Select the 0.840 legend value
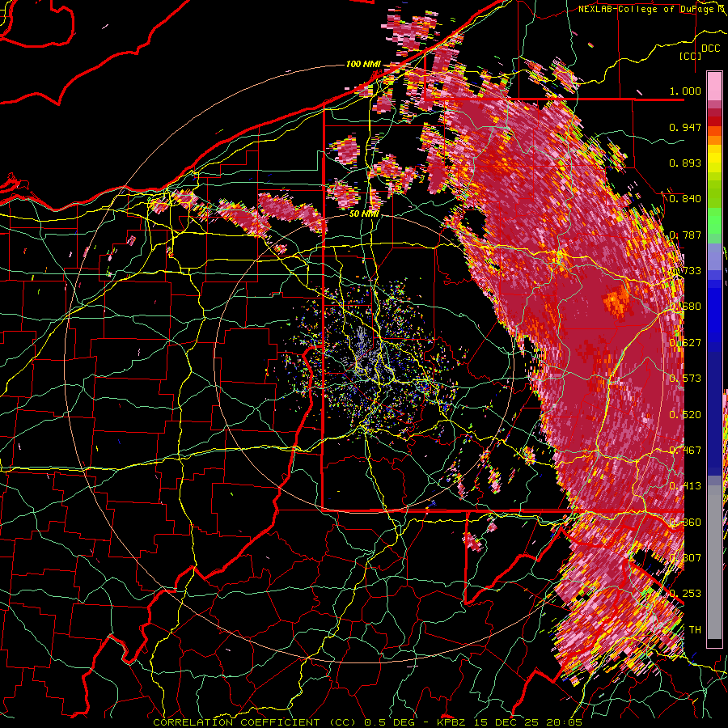Screen dimensions: 728x728 (x=685, y=198)
